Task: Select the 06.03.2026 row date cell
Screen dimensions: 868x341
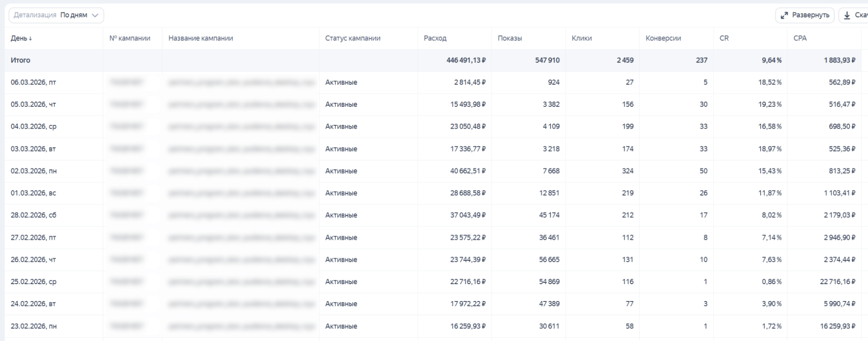Action: [33, 82]
